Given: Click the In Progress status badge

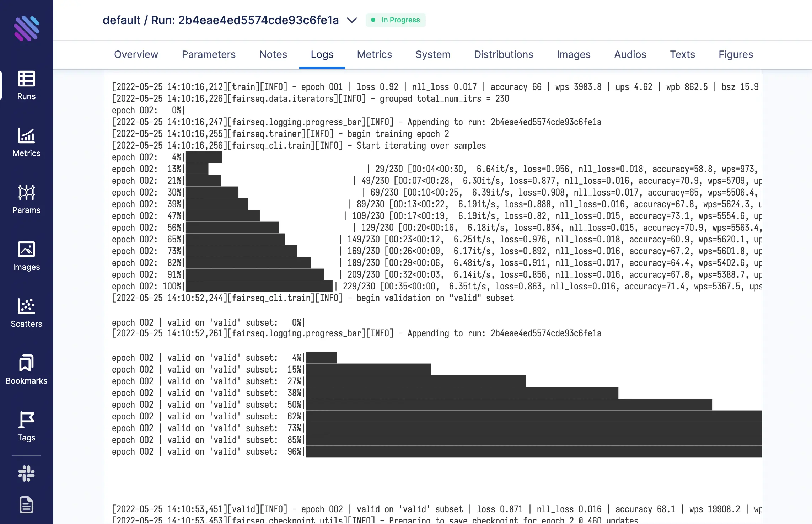Looking at the screenshot, I should (x=396, y=20).
